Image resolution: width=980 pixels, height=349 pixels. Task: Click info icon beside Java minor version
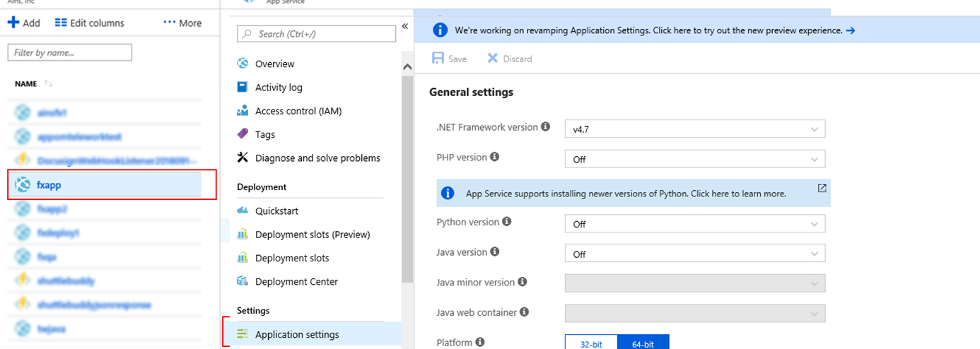click(523, 282)
